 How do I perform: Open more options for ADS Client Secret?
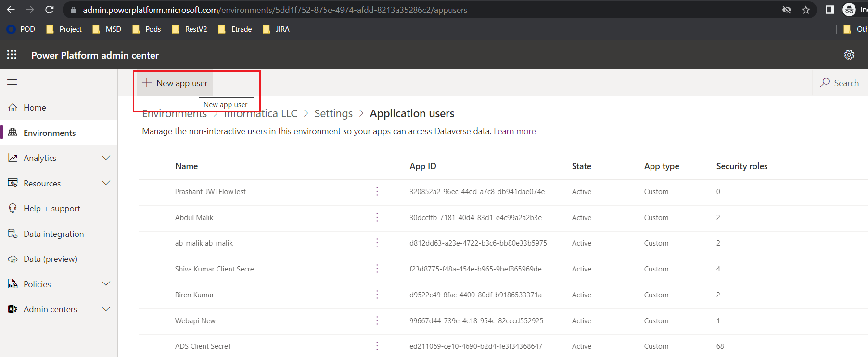(377, 346)
